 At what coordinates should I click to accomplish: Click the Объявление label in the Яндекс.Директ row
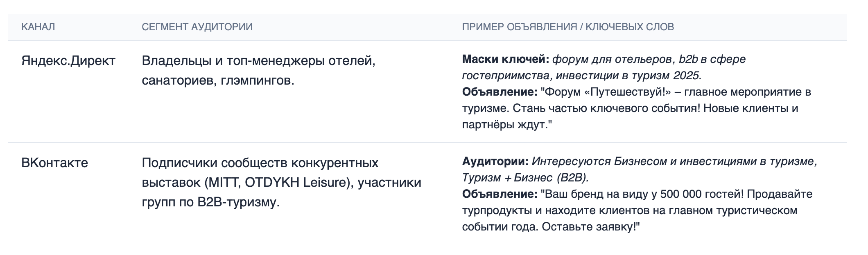[x=500, y=92]
